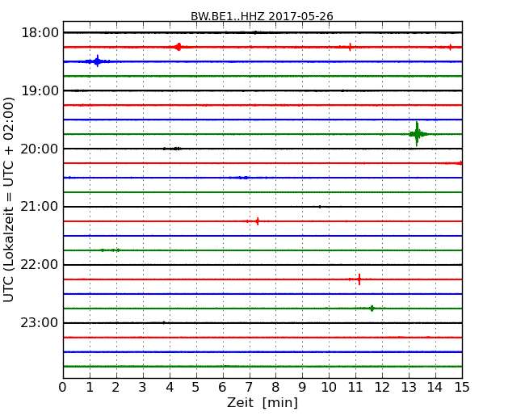Select the black blip near minute 7 on the 18:00 trace
525x420 pixels.
click(x=255, y=32)
